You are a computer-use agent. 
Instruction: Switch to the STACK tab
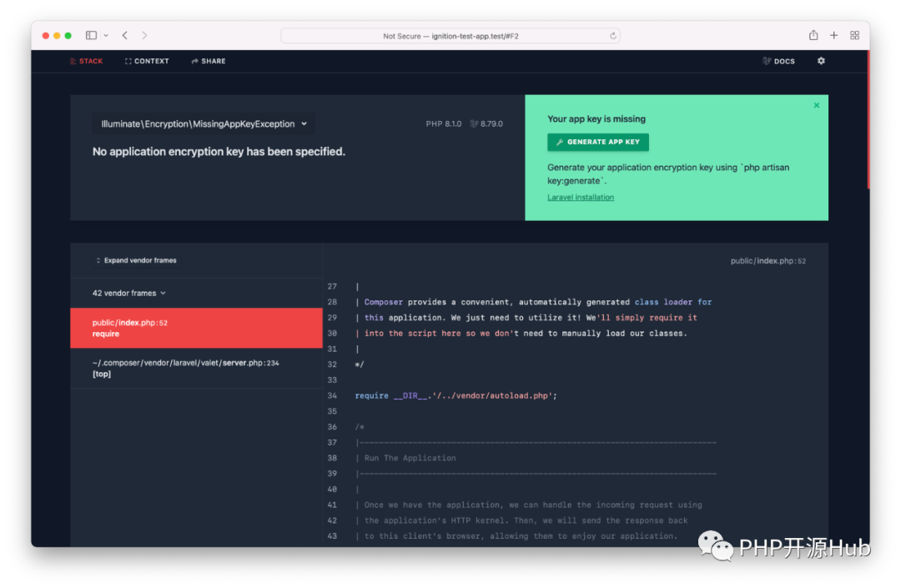(86, 61)
